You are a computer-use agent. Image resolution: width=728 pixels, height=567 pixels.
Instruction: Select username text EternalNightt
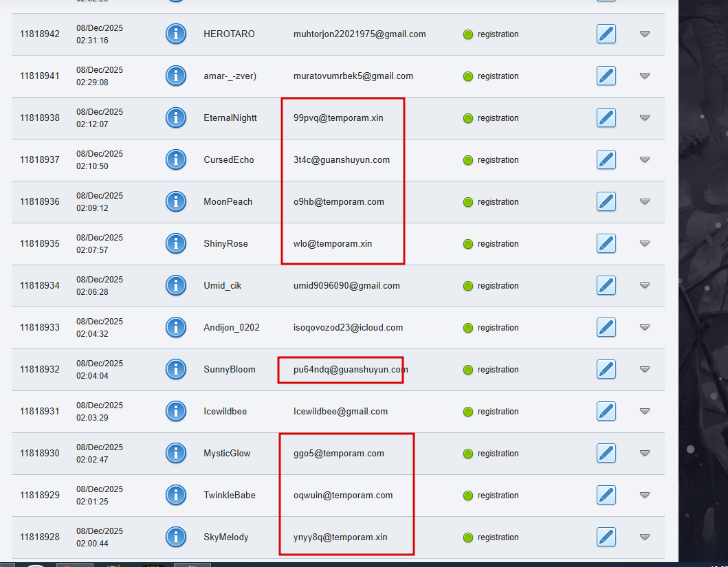(230, 118)
